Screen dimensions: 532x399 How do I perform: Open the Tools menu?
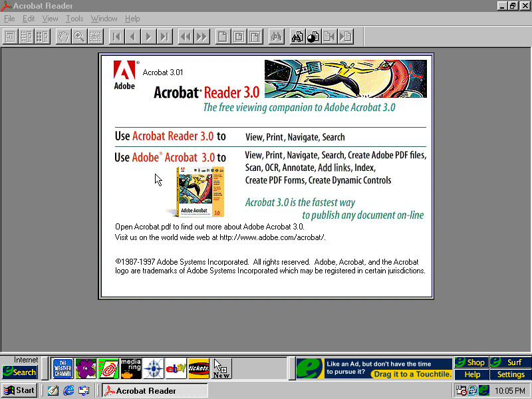[74, 19]
